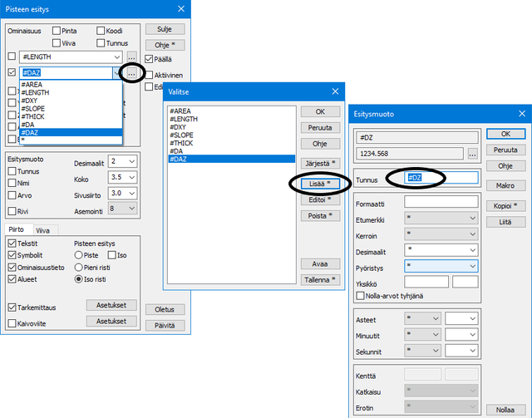
Task: Select #SLOPE in the Valitse list
Action: tap(183, 135)
